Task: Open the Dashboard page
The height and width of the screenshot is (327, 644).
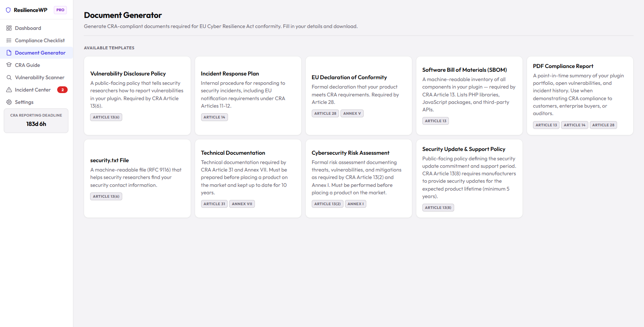Action: [36, 28]
